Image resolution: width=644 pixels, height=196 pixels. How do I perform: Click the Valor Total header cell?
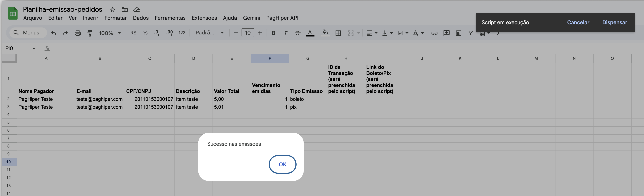[x=232, y=79]
